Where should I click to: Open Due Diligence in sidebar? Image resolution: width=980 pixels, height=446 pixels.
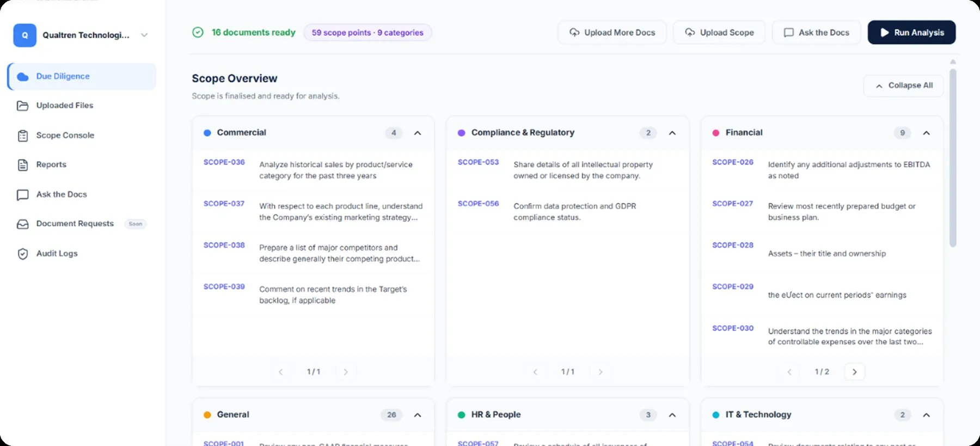tap(82, 76)
